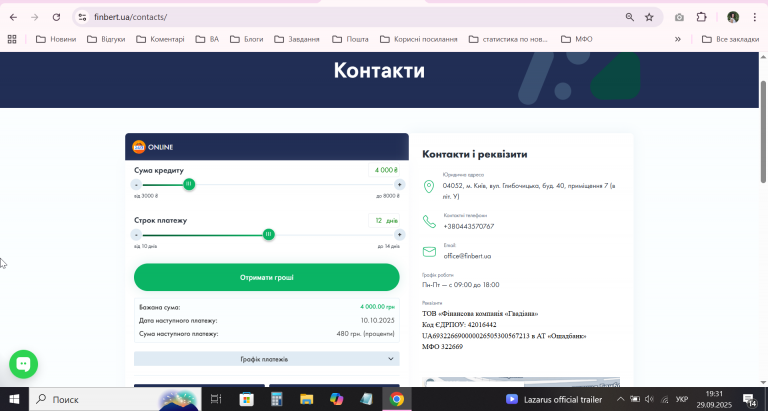Click the camera screenshot extension icon

(679, 17)
